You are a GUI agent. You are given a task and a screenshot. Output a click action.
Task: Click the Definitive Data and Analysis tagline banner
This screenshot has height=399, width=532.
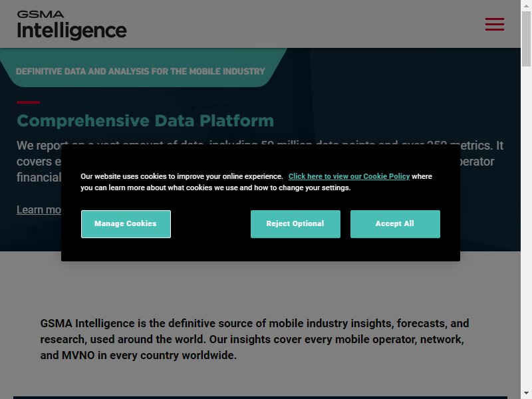tap(140, 71)
